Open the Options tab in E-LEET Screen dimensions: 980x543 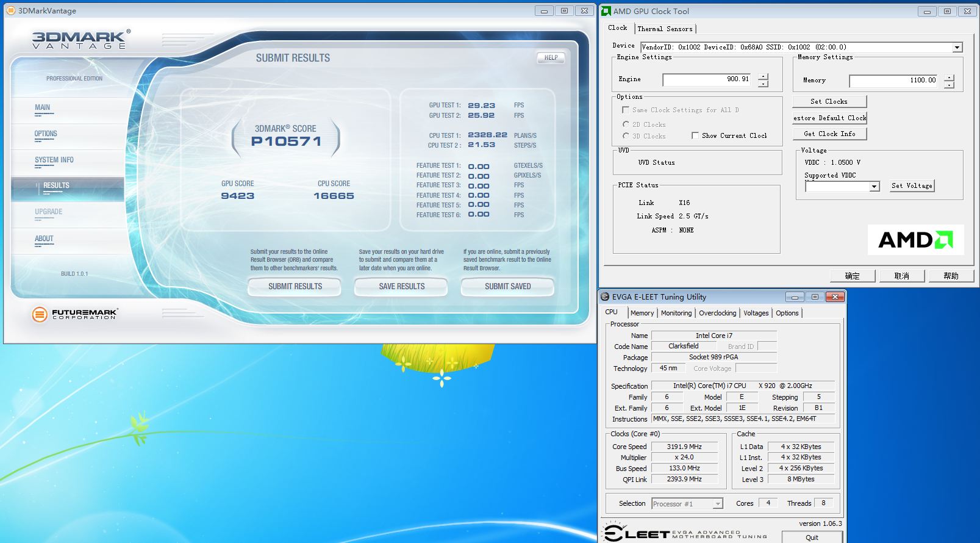[x=787, y=313]
